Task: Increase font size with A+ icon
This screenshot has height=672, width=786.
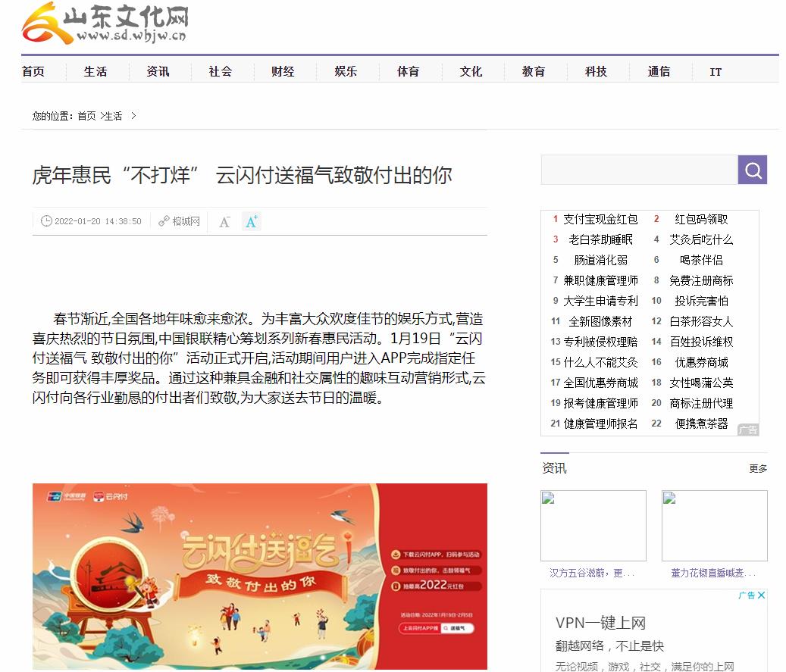Action: pyautogui.click(x=251, y=221)
